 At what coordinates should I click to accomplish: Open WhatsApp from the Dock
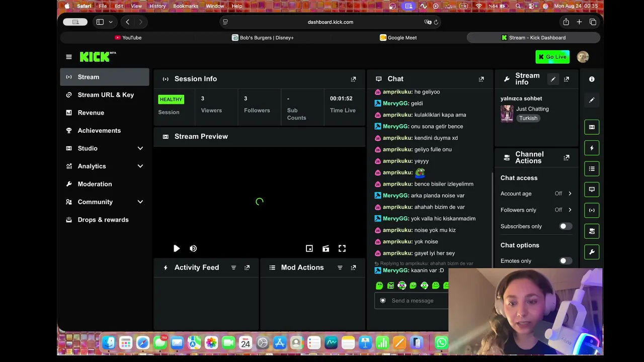click(441, 343)
